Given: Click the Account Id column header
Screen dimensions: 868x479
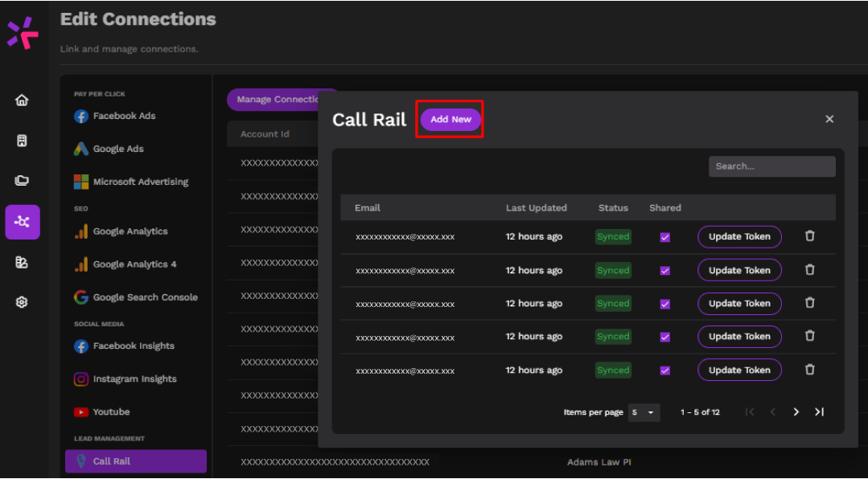Looking at the screenshot, I should (265, 134).
